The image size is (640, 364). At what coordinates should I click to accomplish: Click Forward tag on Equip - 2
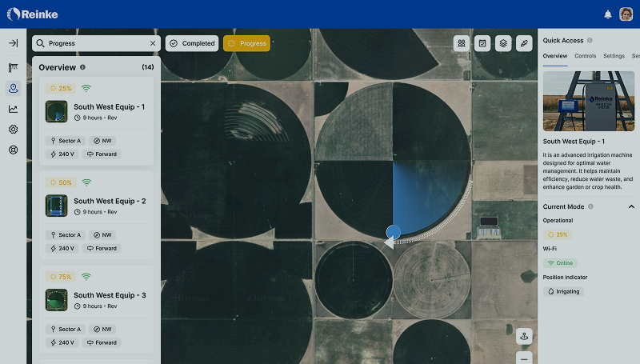(x=102, y=249)
